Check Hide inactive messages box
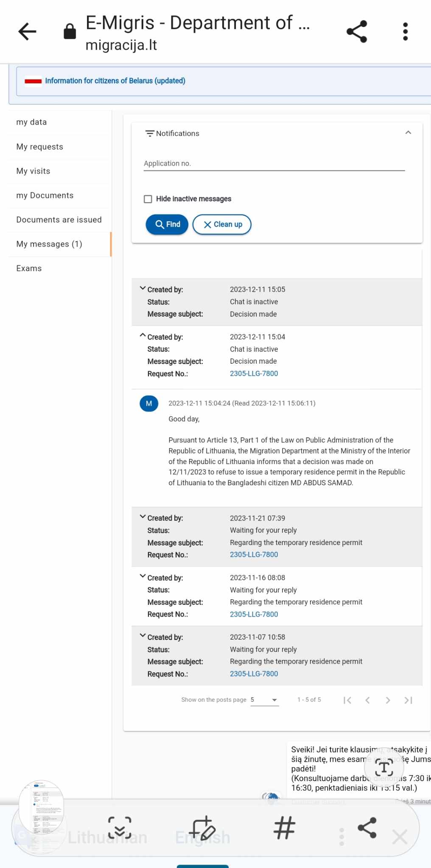Image resolution: width=431 pixels, height=868 pixels. tap(148, 199)
